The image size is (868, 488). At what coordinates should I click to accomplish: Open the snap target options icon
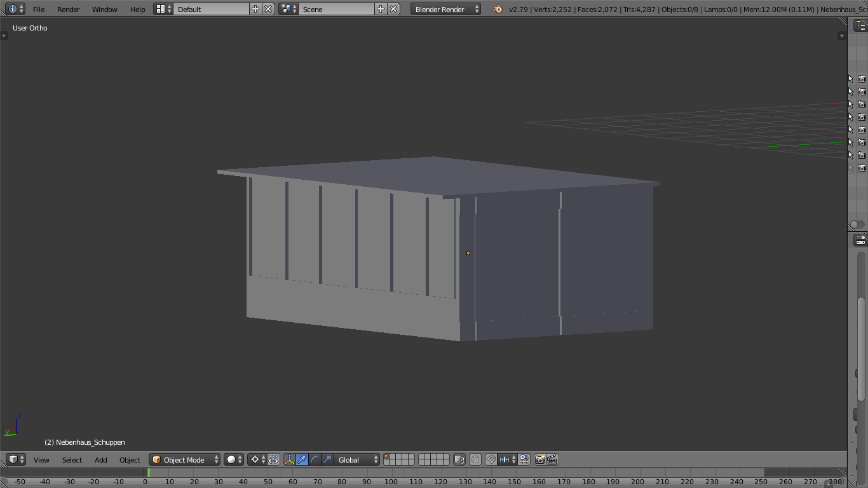coord(524,459)
